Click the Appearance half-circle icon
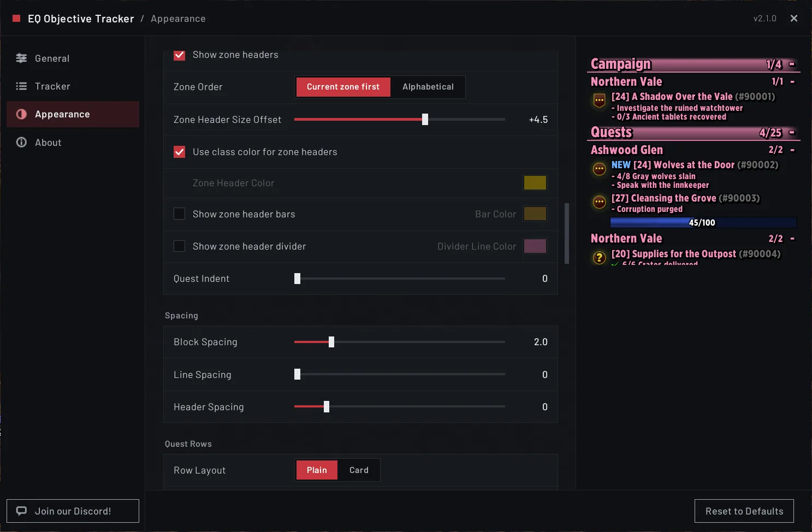 [21, 114]
